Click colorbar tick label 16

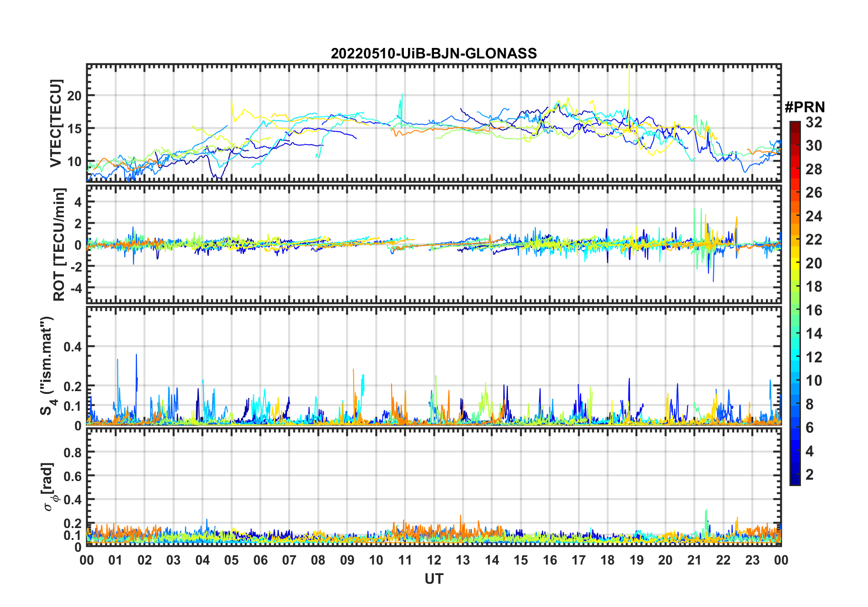pos(814,310)
